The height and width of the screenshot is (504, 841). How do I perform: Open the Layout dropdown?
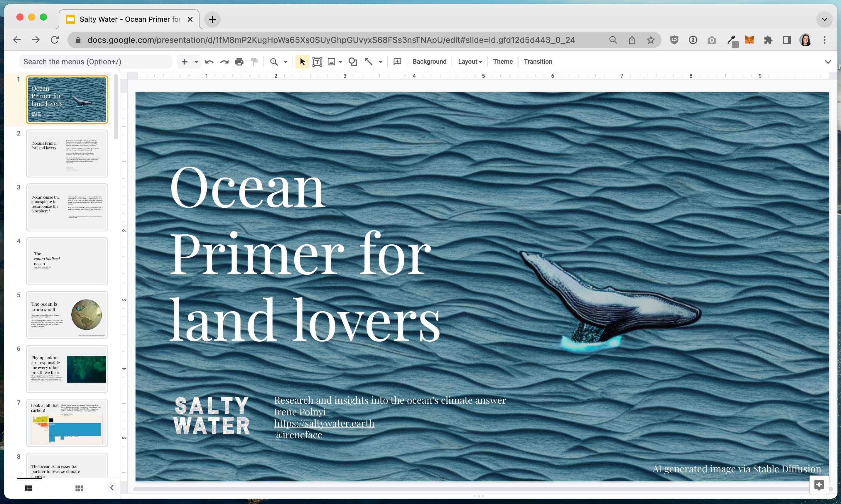470,62
